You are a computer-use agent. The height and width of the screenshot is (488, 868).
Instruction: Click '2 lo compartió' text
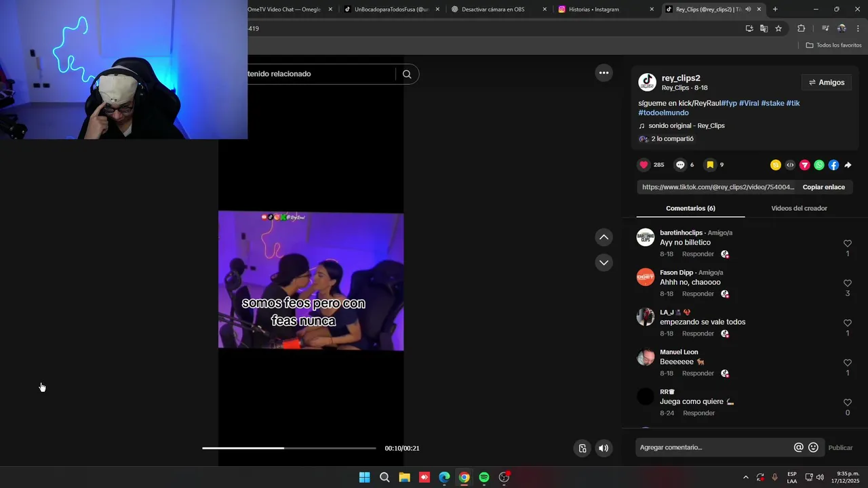click(x=672, y=139)
